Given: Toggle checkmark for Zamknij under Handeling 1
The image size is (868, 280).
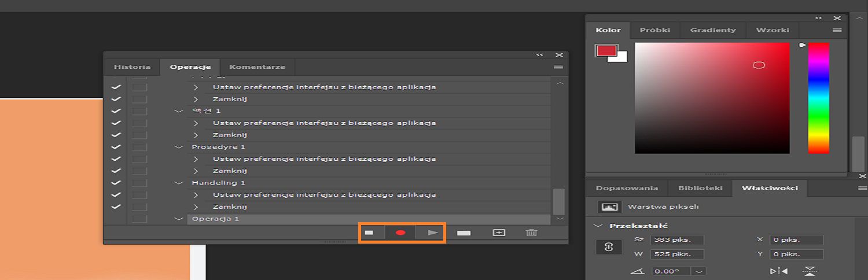Looking at the screenshot, I should click(116, 207).
